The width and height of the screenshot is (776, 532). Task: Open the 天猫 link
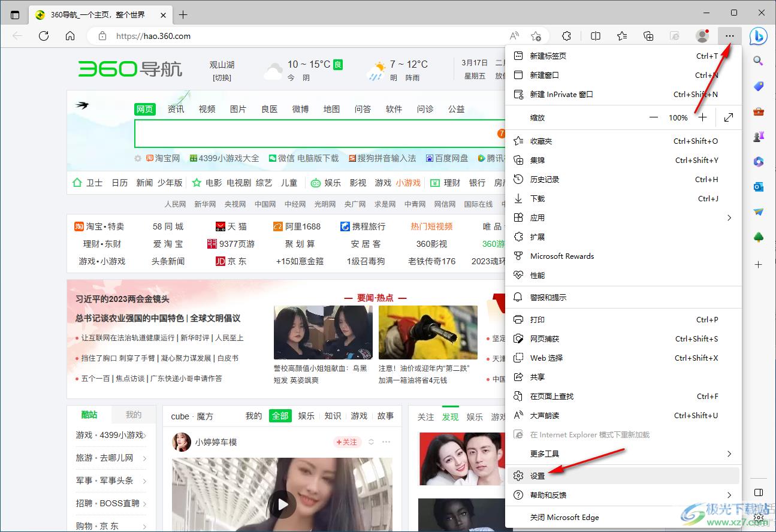point(231,226)
